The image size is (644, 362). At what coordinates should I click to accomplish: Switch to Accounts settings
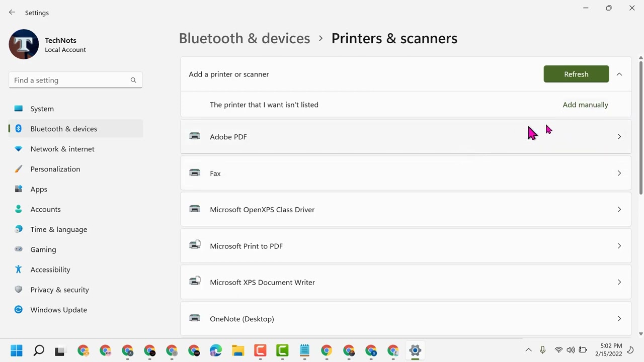75,209
